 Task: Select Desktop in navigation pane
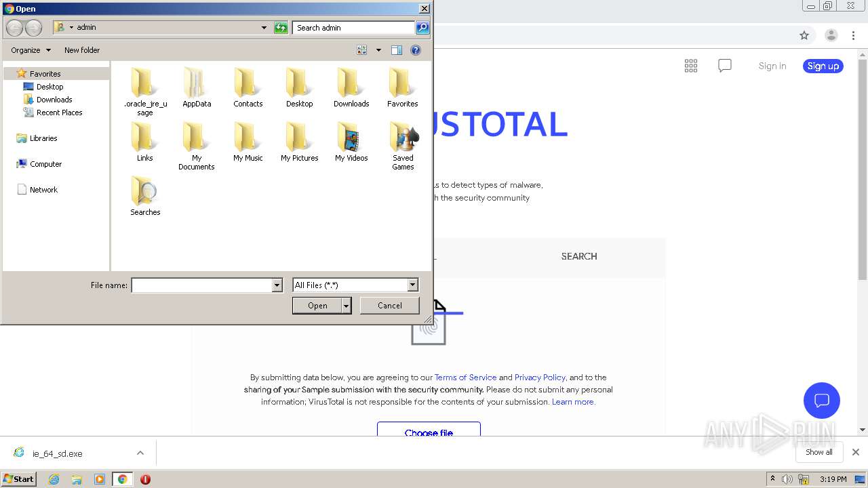pos(50,87)
